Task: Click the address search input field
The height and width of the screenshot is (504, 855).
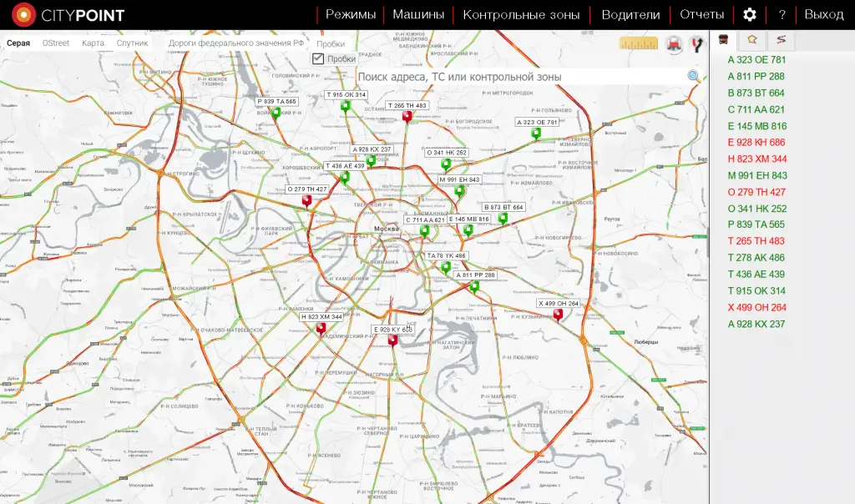Action: 518,77
